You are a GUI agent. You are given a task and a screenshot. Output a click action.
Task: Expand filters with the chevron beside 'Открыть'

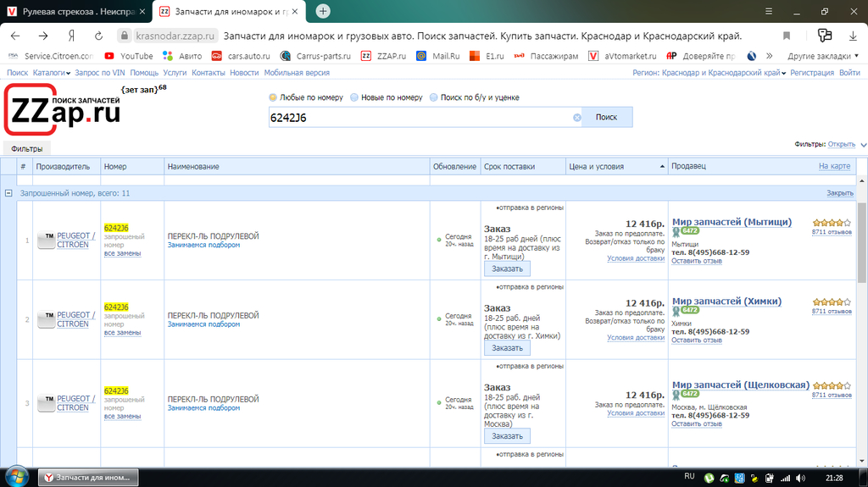(863, 145)
